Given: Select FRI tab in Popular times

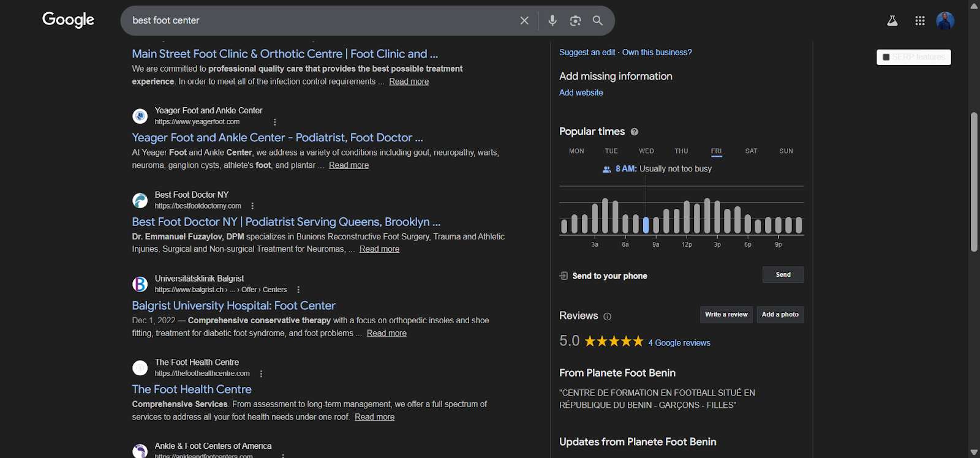Looking at the screenshot, I should pos(716,151).
